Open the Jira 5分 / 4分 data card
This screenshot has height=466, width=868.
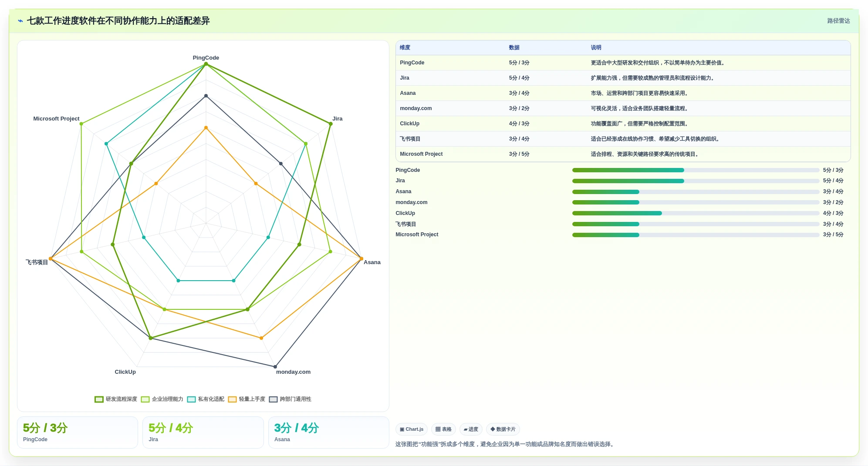(203, 432)
